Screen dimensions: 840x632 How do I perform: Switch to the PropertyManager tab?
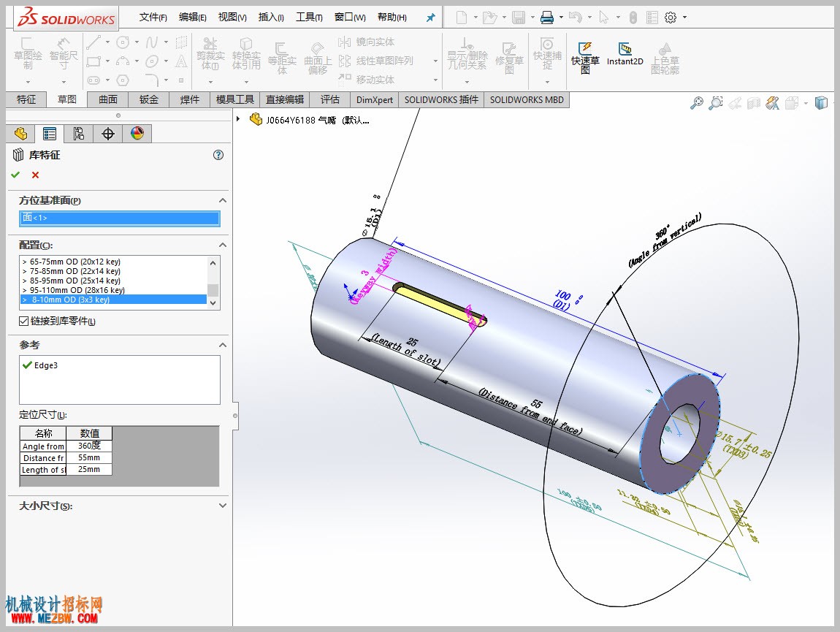(50, 134)
